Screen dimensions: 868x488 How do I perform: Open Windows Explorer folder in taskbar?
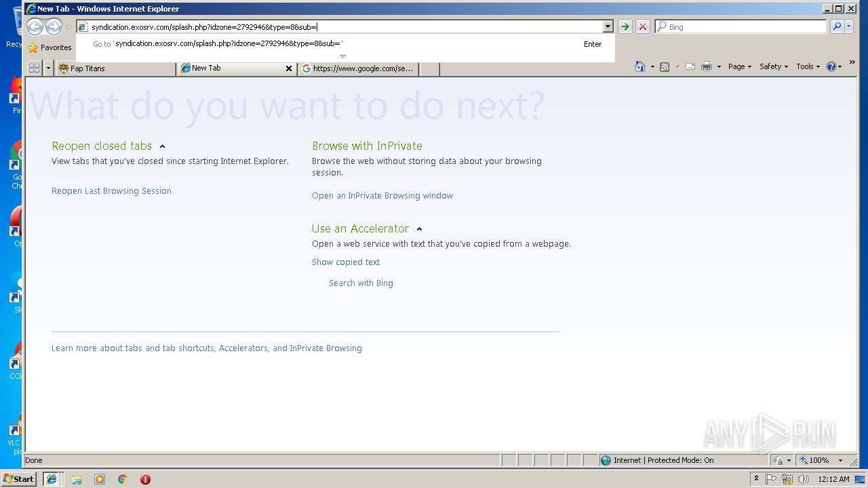[77, 479]
